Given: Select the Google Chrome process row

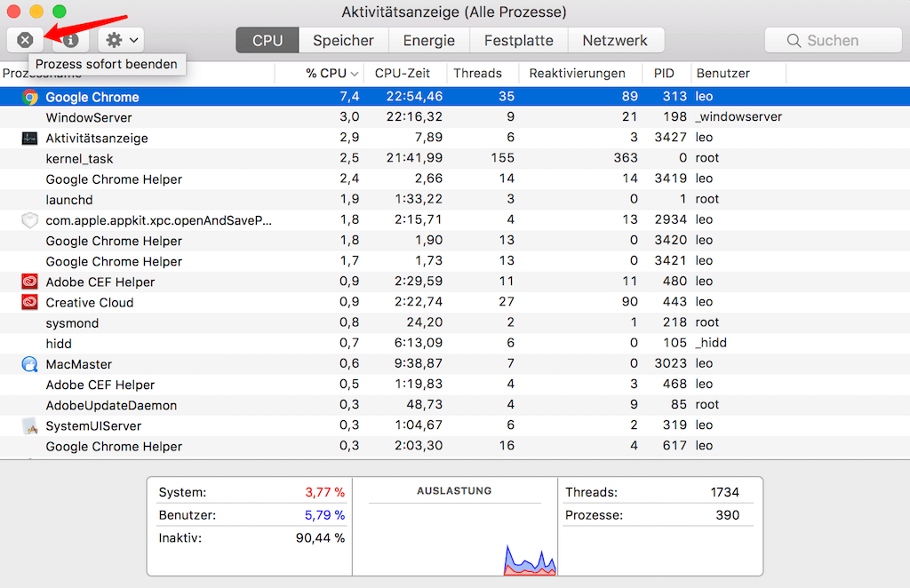Looking at the screenshot, I should (x=455, y=96).
